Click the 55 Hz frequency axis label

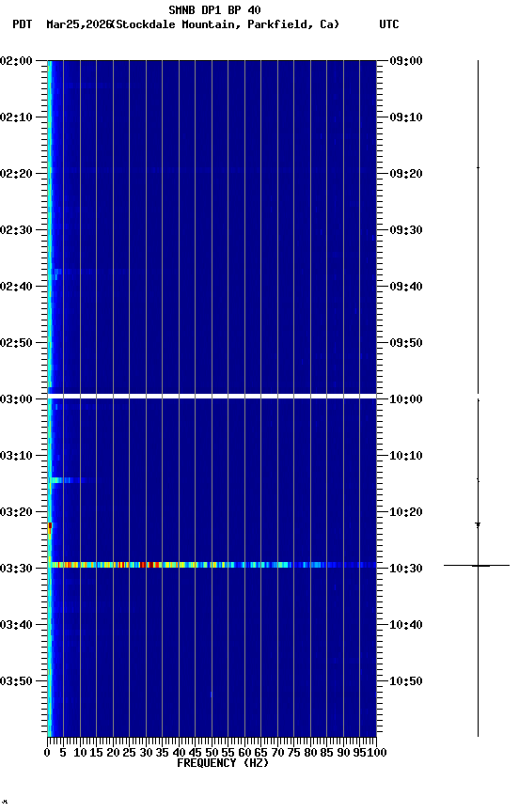pyautogui.click(x=228, y=753)
